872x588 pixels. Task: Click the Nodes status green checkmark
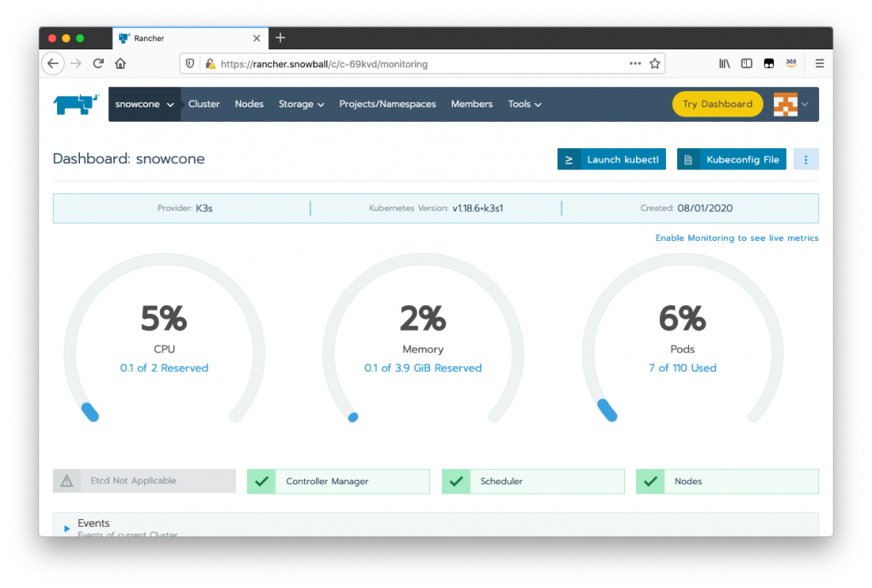(650, 482)
